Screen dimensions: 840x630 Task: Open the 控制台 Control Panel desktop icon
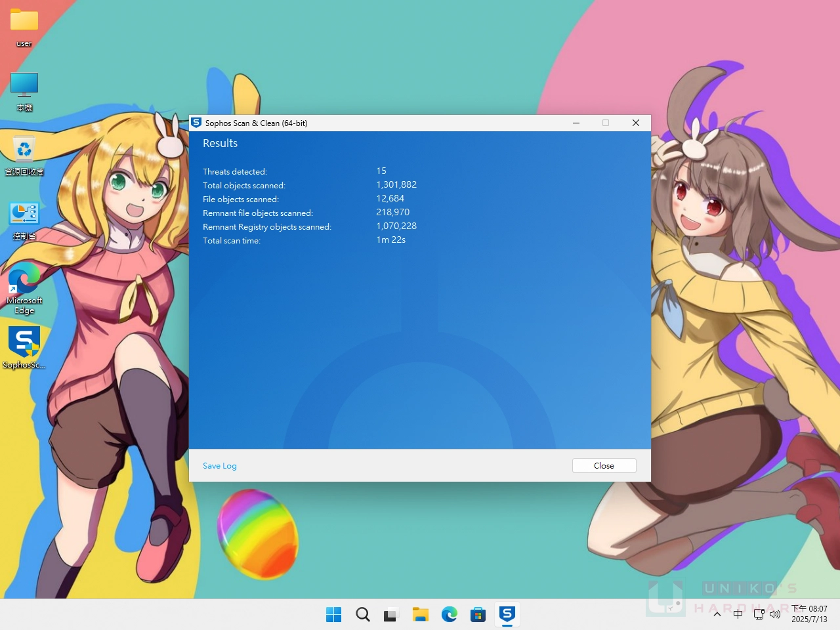point(24,220)
